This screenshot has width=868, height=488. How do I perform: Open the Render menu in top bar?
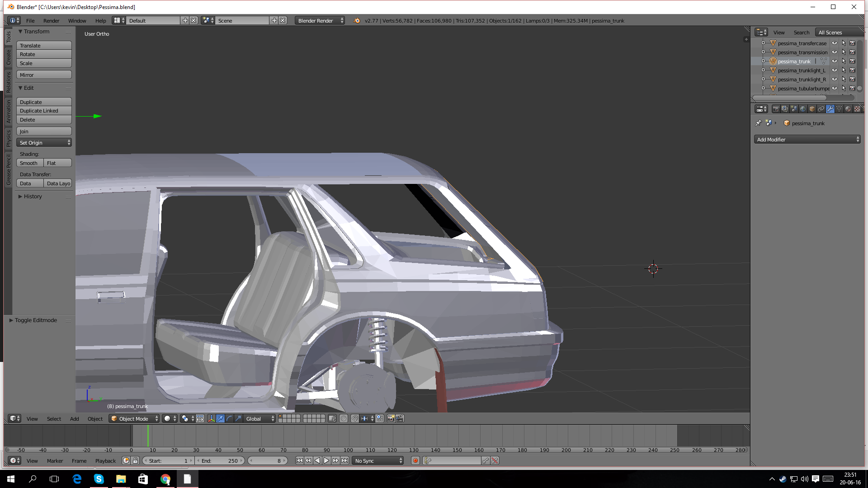click(x=51, y=21)
